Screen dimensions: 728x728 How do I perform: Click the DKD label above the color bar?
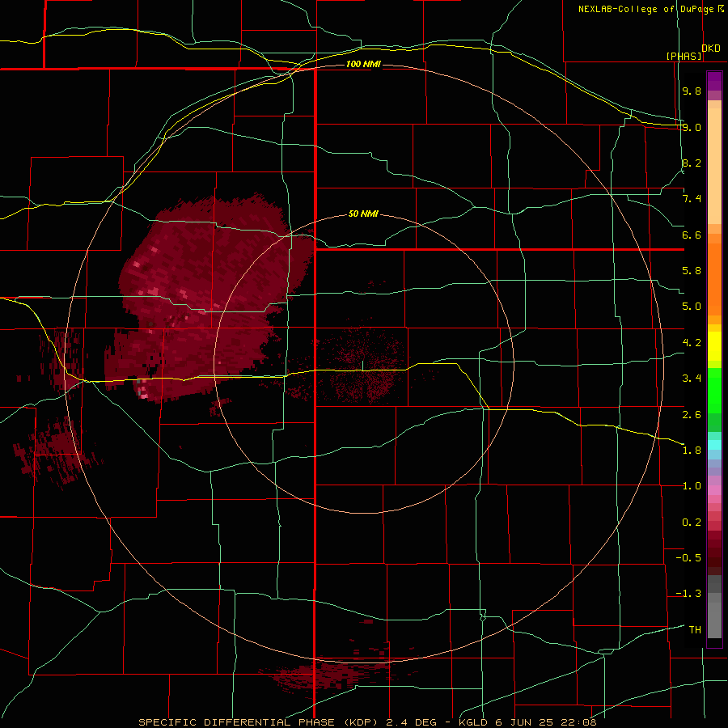coord(711,49)
